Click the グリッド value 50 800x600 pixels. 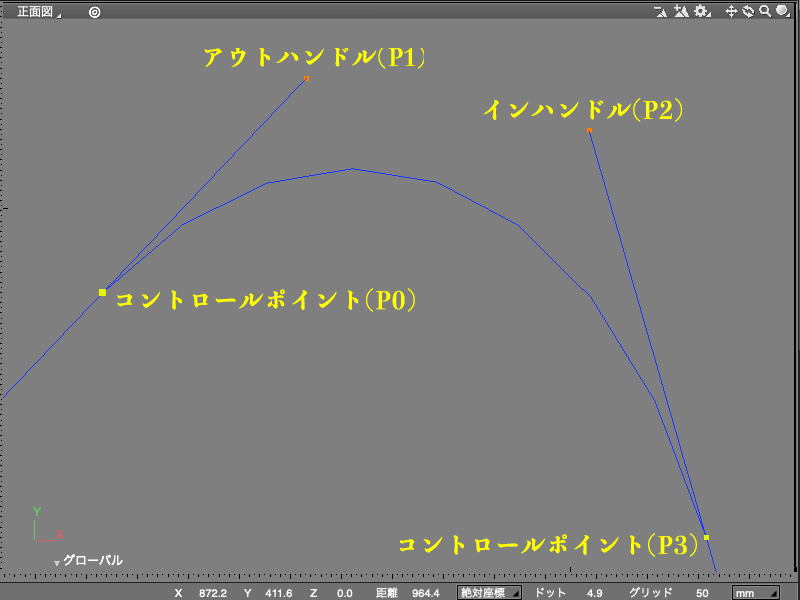(x=702, y=593)
